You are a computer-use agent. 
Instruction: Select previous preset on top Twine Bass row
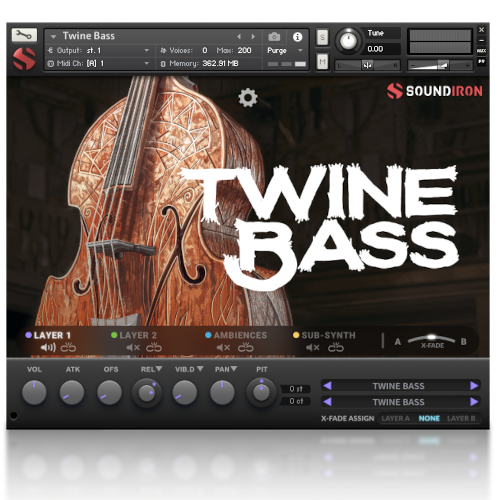[327, 386]
